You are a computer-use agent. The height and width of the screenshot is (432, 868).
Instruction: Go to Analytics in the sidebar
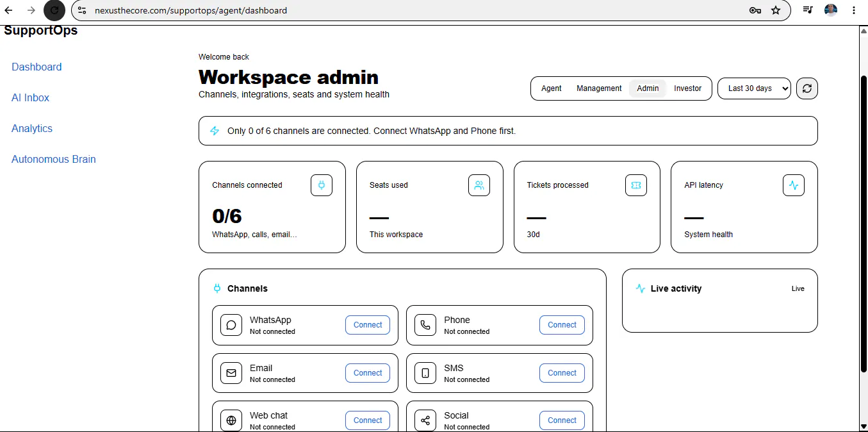point(32,129)
